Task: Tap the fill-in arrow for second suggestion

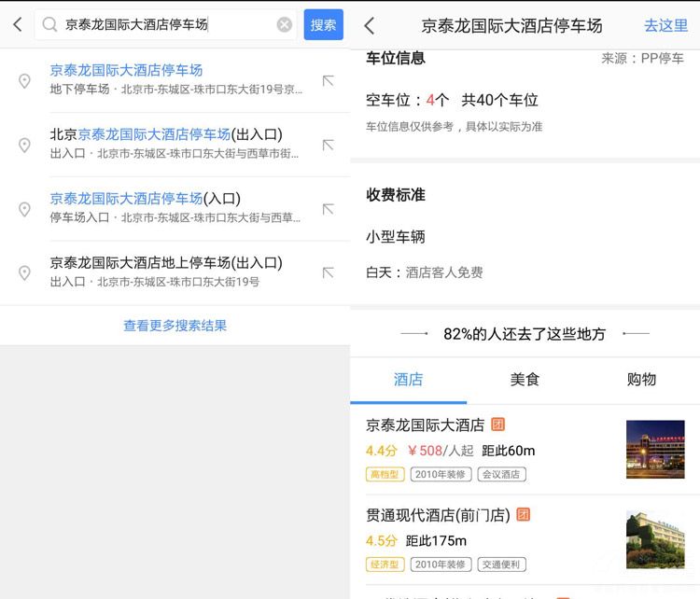Action: pyautogui.click(x=328, y=145)
